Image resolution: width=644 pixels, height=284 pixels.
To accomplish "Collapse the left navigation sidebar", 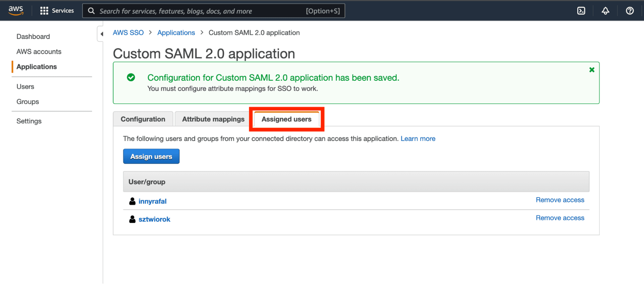I will pos(101,34).
